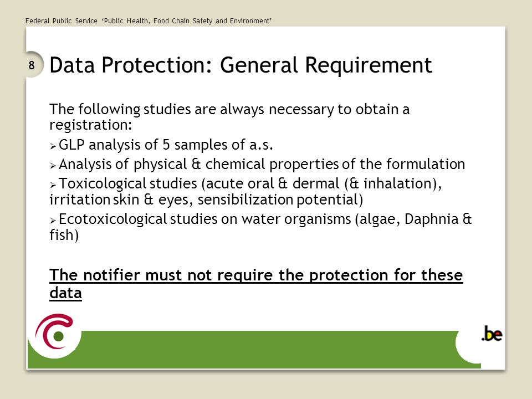The image size is (532, 399).
Task: Click the .be Belgium logo
Action: click(492, 334)
